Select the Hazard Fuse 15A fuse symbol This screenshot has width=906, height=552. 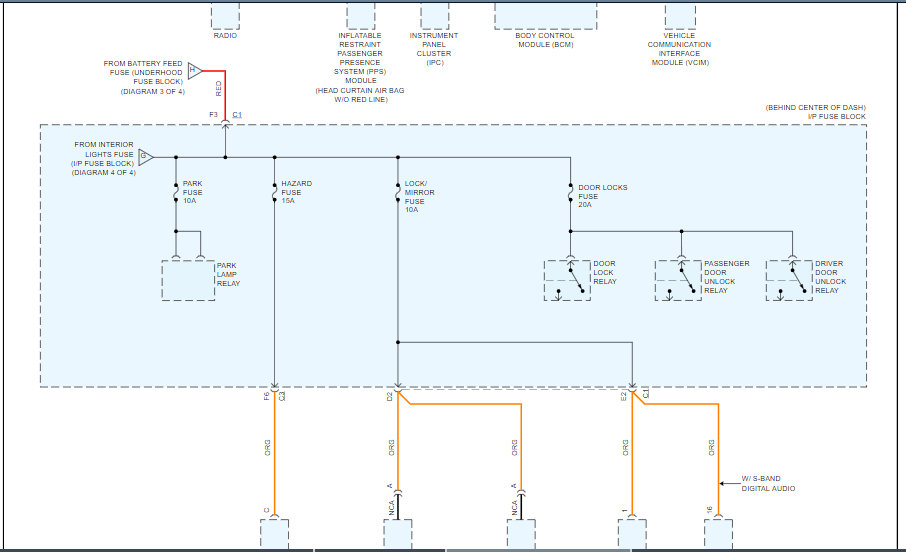click(274, 192)
